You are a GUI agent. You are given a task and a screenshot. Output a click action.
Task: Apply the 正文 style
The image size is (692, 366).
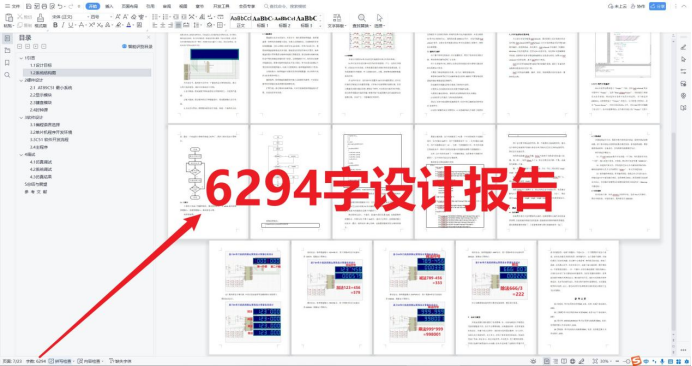[x=241, y=21]
